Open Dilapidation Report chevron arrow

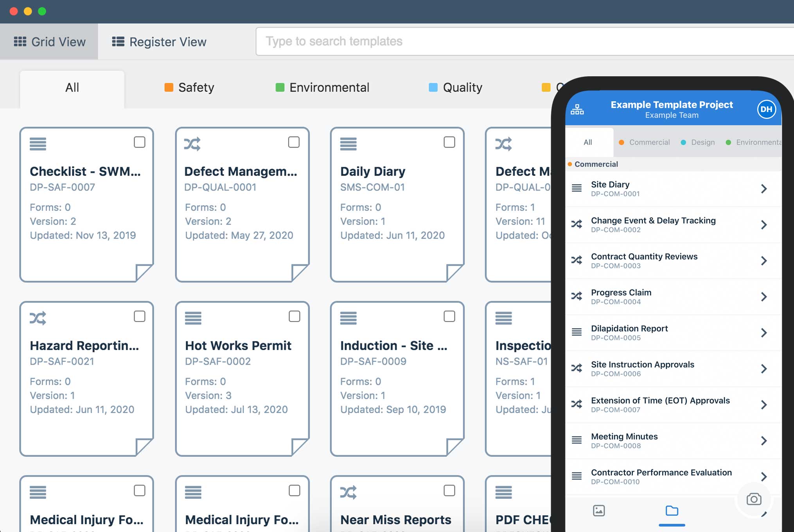[764, 332]
